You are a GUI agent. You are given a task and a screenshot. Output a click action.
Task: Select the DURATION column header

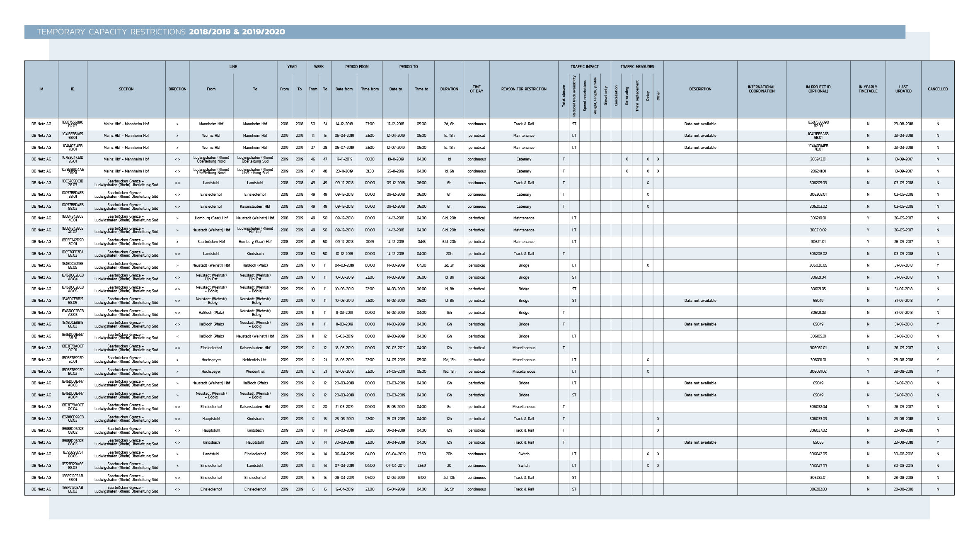pyautogui.click(x=449, y=89)
